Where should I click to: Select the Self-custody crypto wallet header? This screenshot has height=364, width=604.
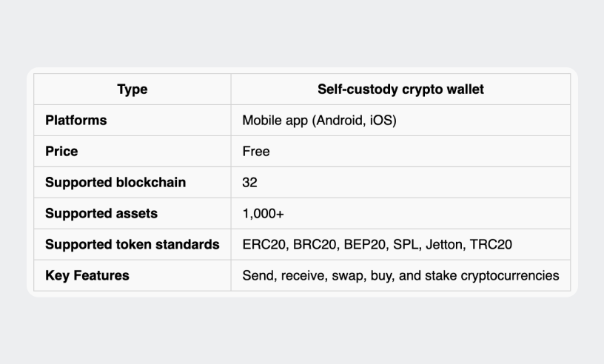click(x=400, y=90)
